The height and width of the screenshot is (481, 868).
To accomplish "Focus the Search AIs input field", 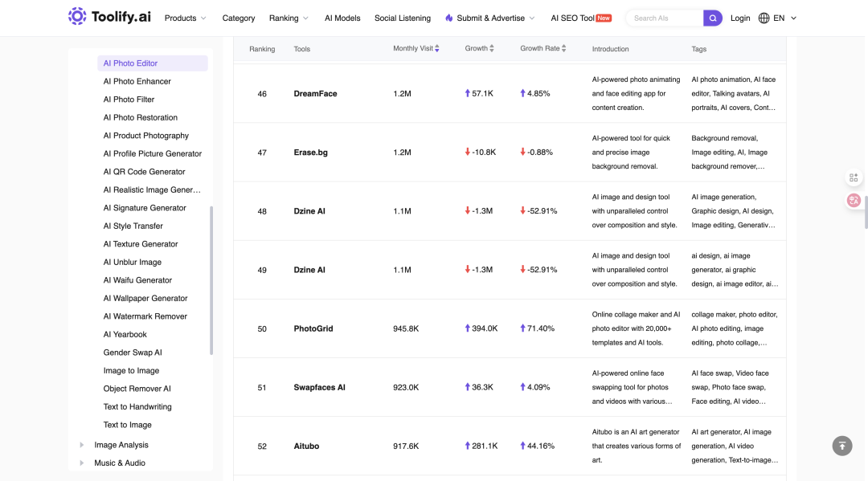I will 665,18.
